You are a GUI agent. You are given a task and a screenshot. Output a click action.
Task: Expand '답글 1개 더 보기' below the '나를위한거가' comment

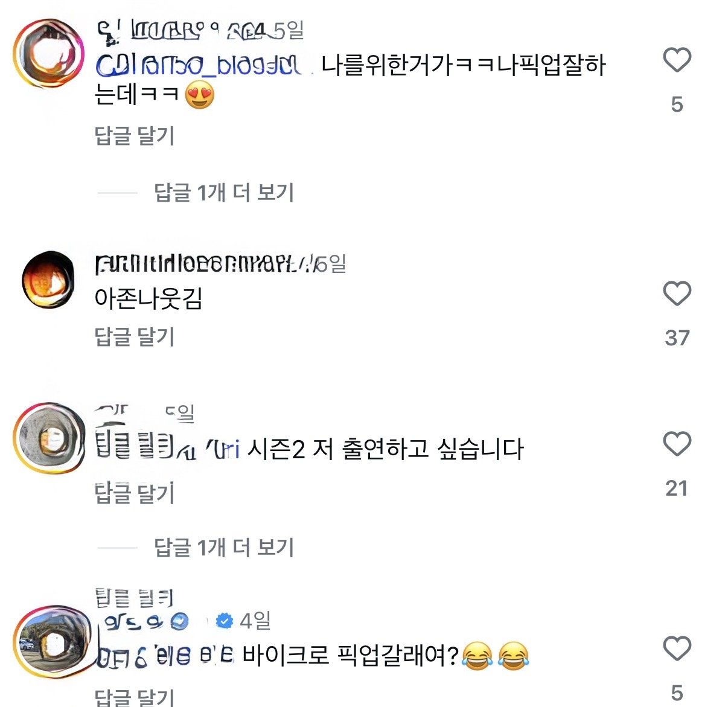pyautogui.click(x=223, y=193)
